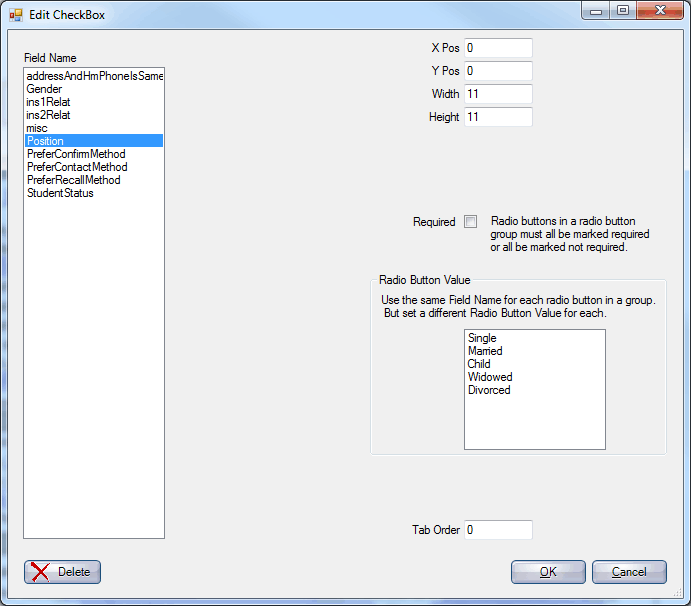
Task: Click the X Pos input field
Action: pos(498,48)
